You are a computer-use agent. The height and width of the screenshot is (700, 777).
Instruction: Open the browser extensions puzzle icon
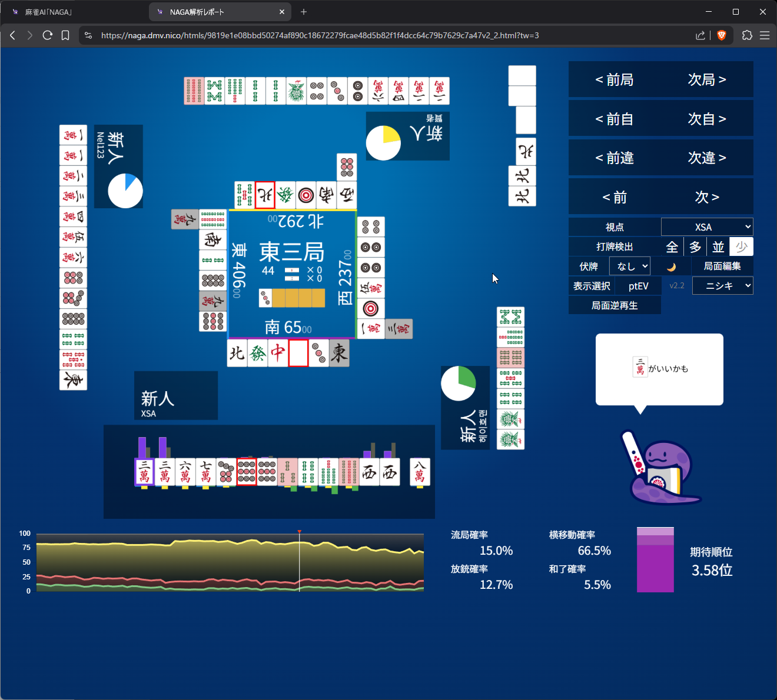(747, 35)
